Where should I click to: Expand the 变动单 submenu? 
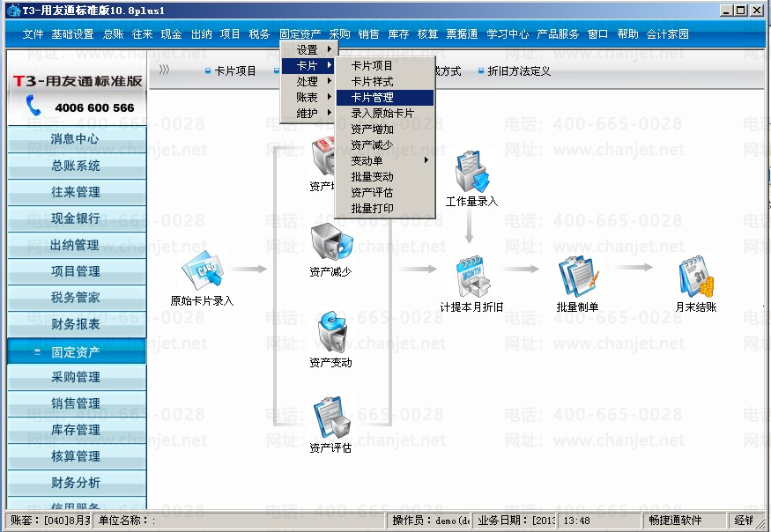tap(384, 160)
